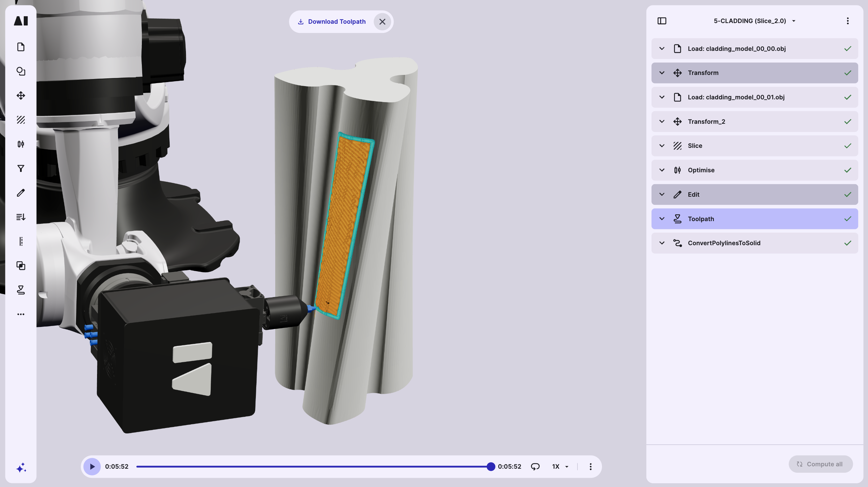Screen dimensions: 868x487
Task: Toggle loop playback in the timeline bar
Action: (535, 466)
